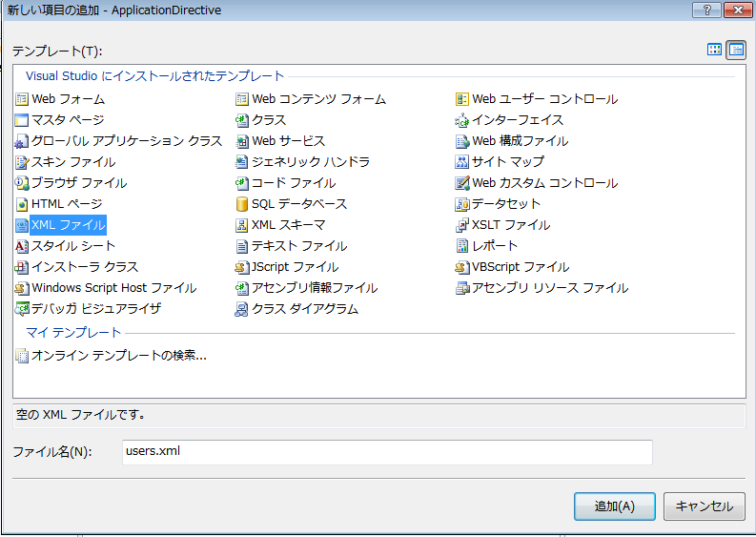Click the 'Web カスタム コントロール' text
The height and width of the screenshot is (537, 756).
pos(544,183)
